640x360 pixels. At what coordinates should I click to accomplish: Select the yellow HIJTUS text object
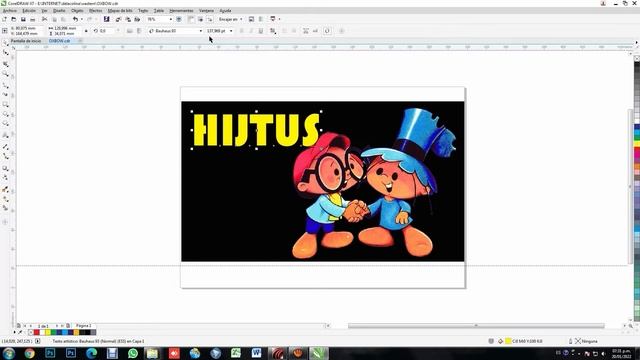click(256, 130)
